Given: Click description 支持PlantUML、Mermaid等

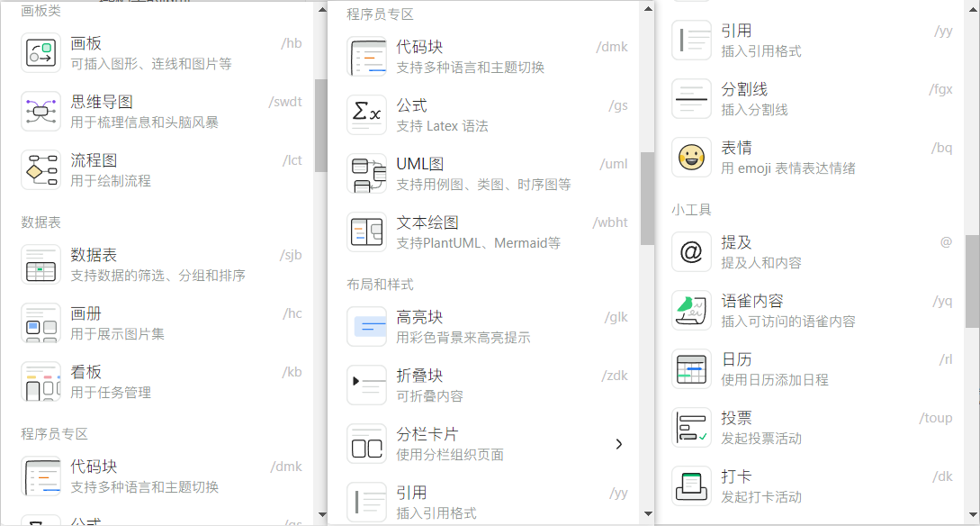Looking at the screenshot, I should pyautogui.click(x=478, y=243).
